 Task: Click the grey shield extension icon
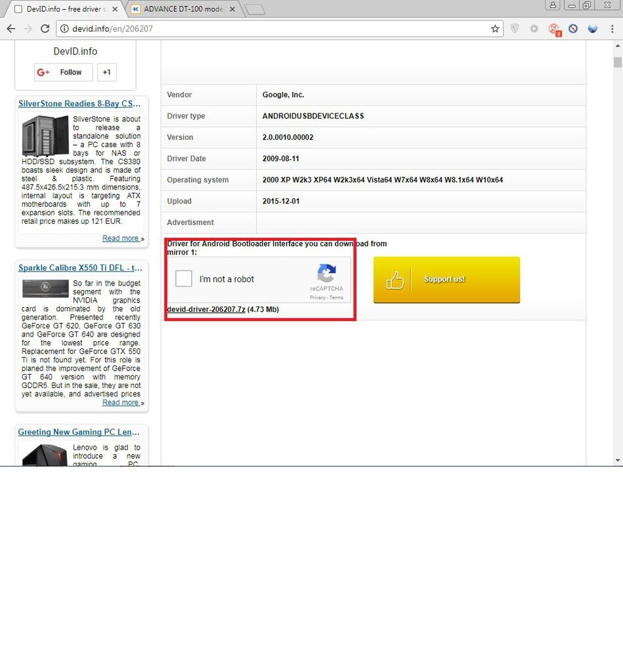[515, 29]
